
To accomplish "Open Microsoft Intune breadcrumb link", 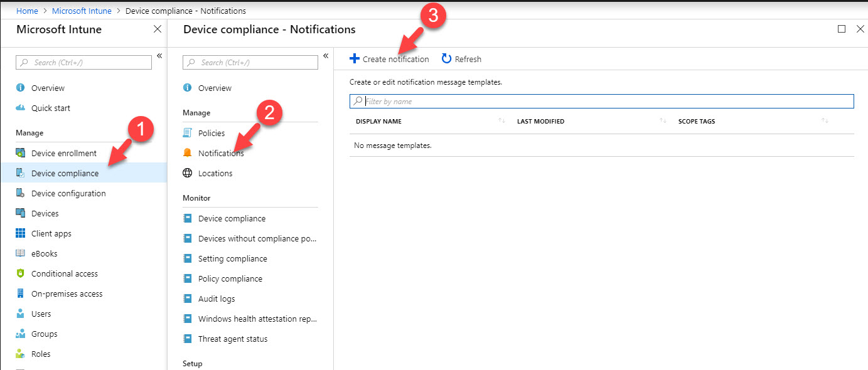I will coord(82,11).
